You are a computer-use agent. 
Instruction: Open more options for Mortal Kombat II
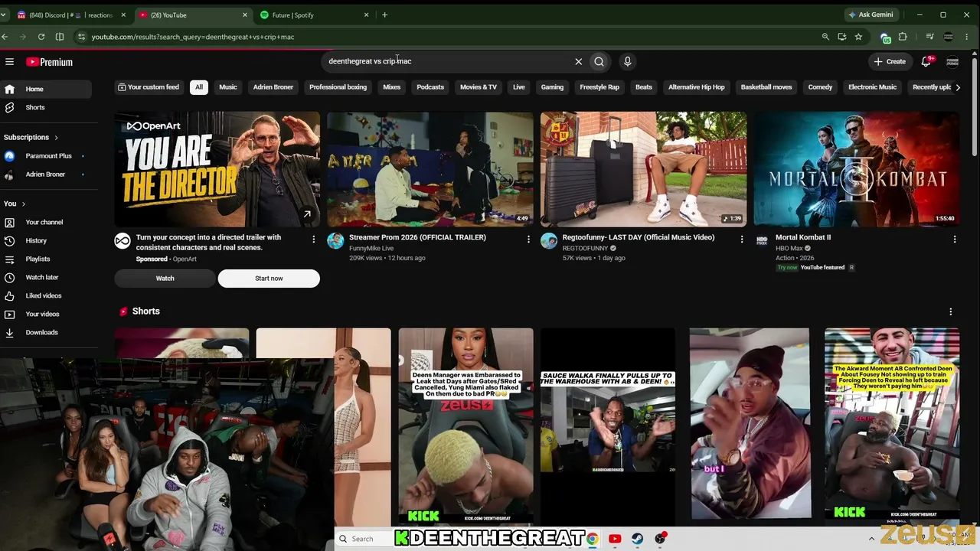[955, 240]
